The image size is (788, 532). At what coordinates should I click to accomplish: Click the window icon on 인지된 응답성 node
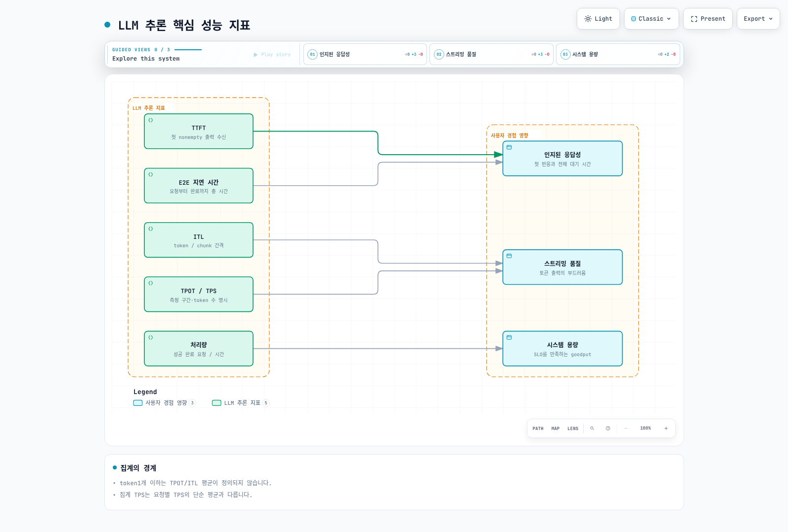tap(509, 147)
